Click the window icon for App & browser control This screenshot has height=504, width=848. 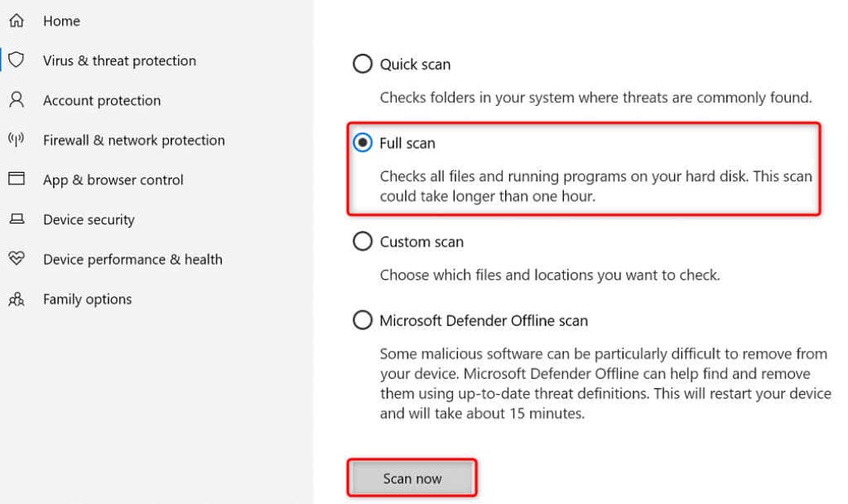(x=17, y=180)
